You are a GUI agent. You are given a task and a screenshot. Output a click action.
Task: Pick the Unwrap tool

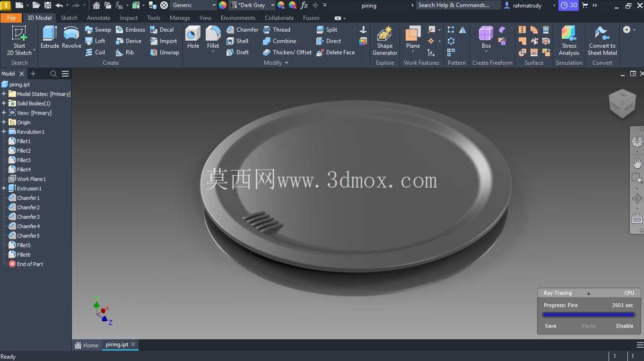(x=165, y=52)
